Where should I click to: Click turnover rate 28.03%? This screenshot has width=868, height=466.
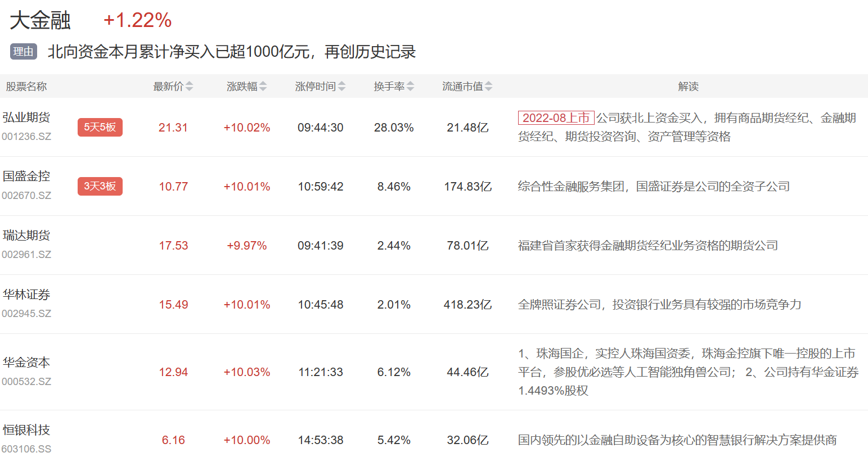[x=394, y=128]
